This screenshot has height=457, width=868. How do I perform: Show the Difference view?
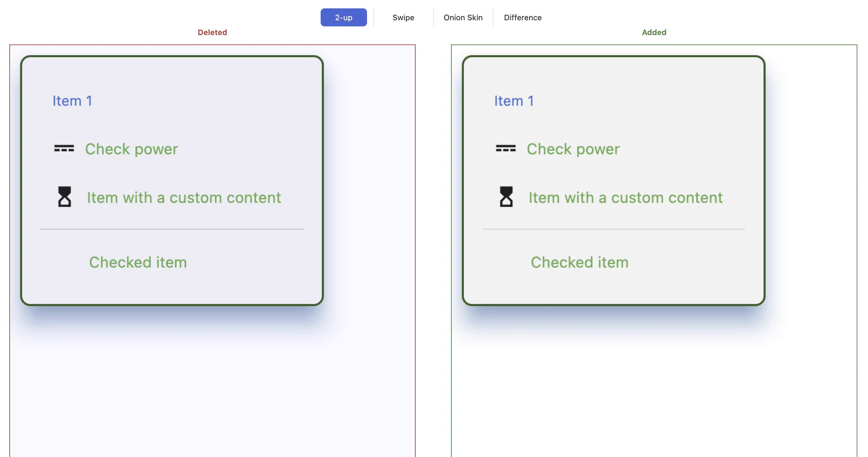pyautogui.click(x=523, y=17)
